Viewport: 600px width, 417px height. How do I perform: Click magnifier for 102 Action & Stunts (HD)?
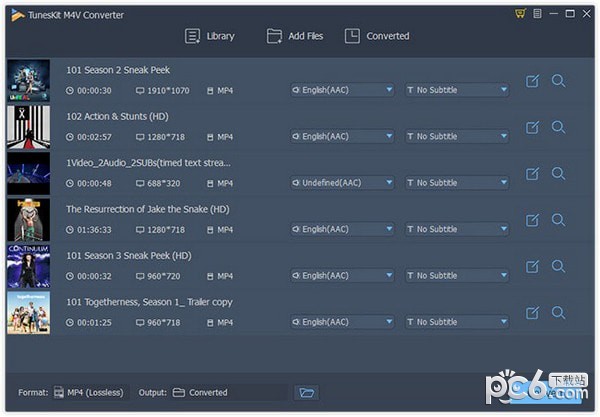click(558, 127)
